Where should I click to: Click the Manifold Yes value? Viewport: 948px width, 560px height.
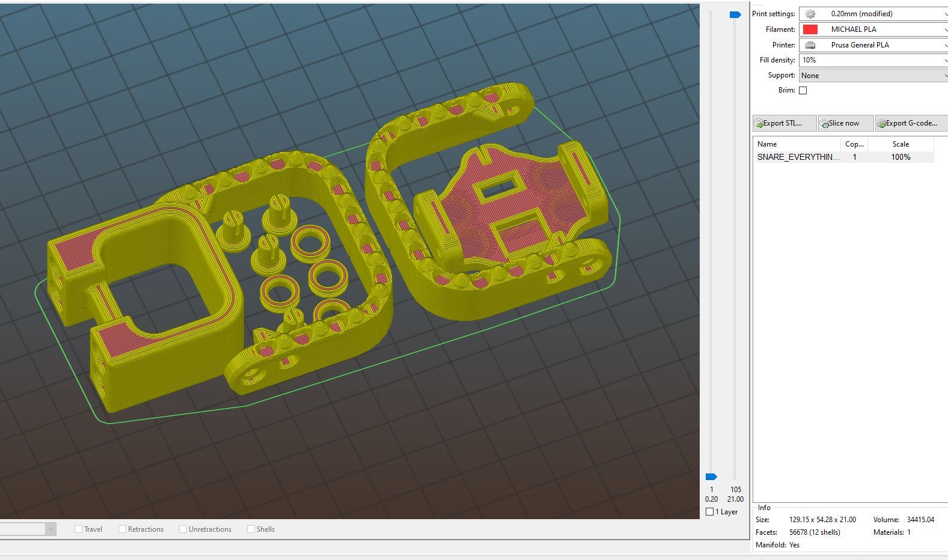pos(794,545)
